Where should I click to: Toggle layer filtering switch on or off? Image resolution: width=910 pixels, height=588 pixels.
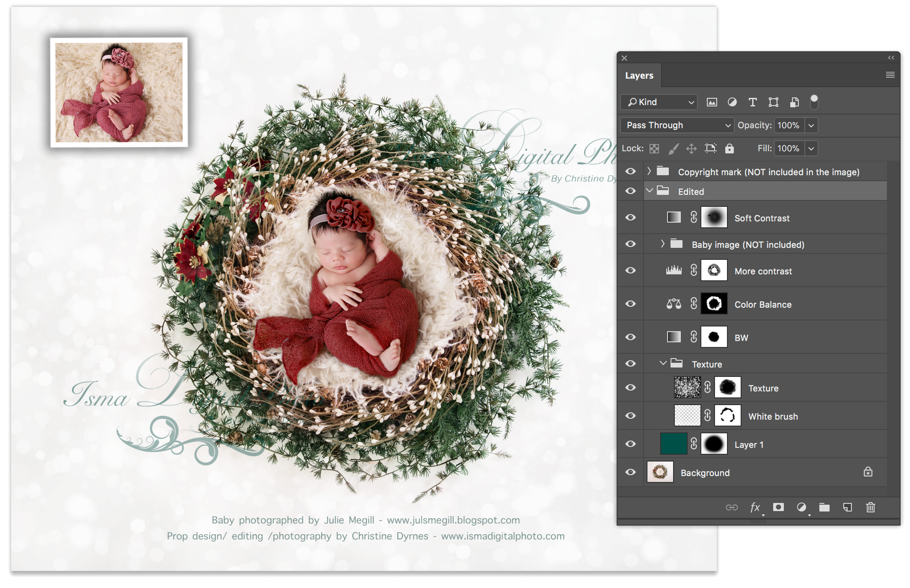[x=814, y=102]
